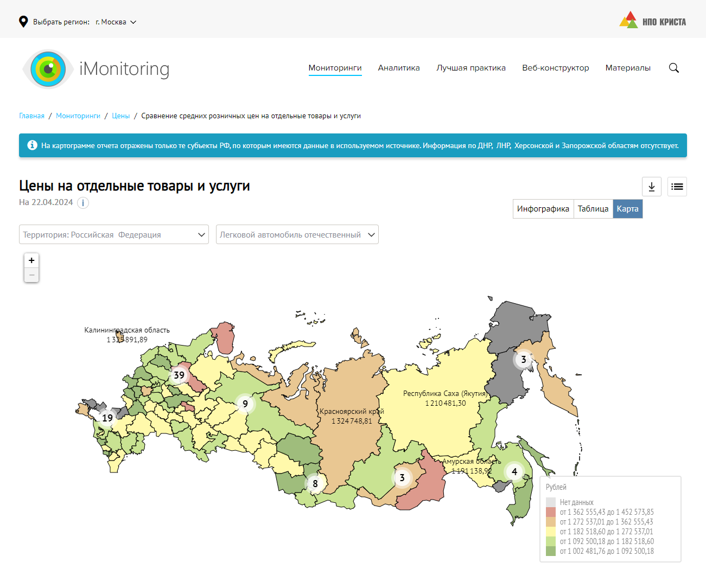The height and width of the screenshot is (588, 706).
Task: Click the Главная breadcrumb link
Action: coord(31,116)
